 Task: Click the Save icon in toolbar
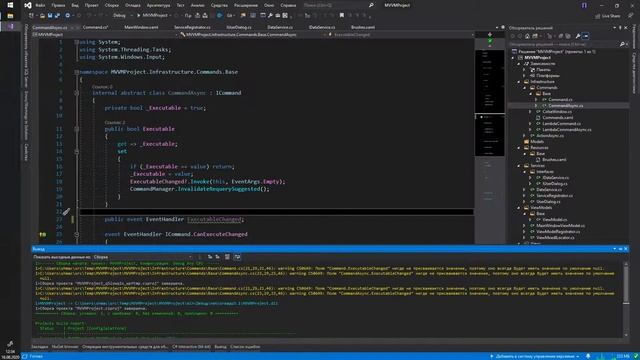point(49,16)
